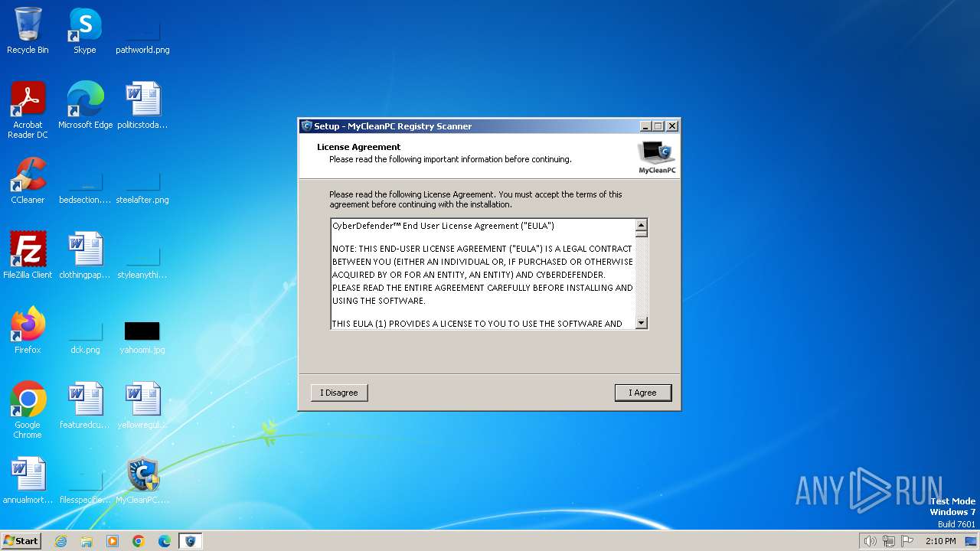
Task: Open the Recycle Bin desktop icon
Action: click(28, 31)
